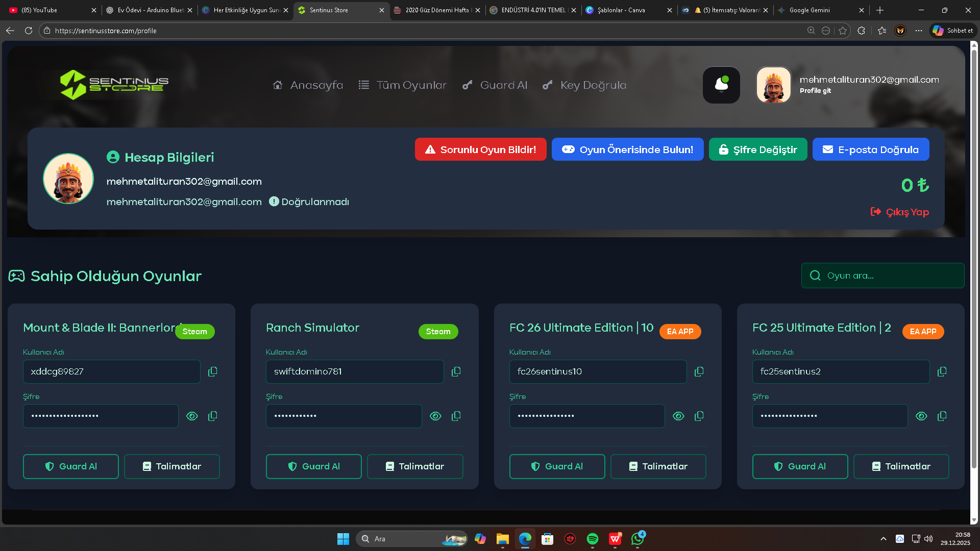Open a new browser tab
980x551 pixels.
[880, 10]
